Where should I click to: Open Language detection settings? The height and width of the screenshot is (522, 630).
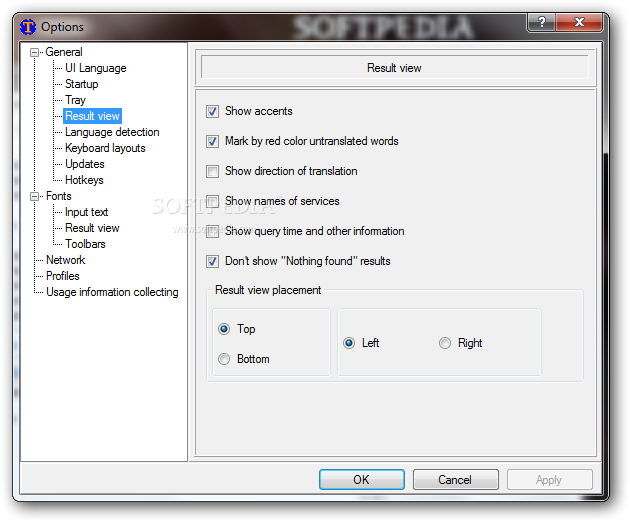pos(112,132)
